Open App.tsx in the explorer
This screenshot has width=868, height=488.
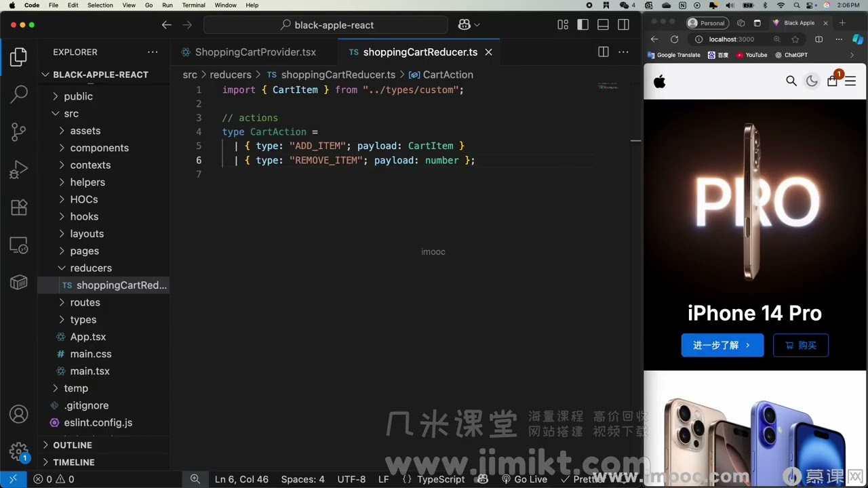[88, 337]
